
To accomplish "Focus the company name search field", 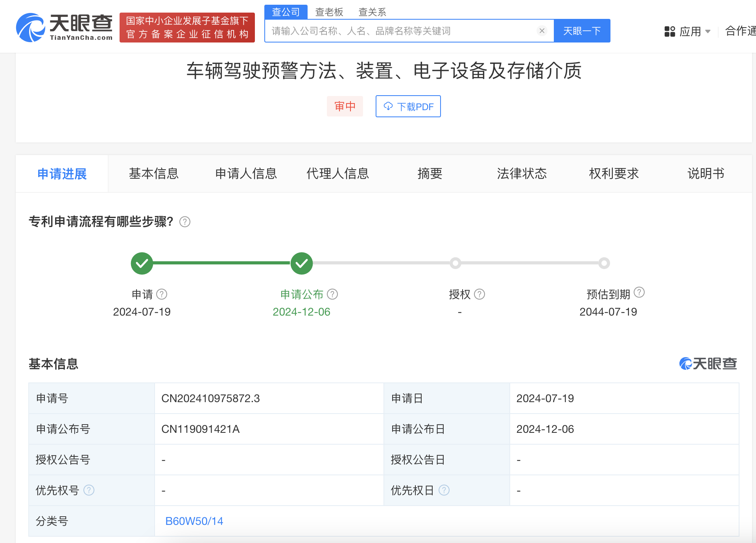I will click(401, 31).
